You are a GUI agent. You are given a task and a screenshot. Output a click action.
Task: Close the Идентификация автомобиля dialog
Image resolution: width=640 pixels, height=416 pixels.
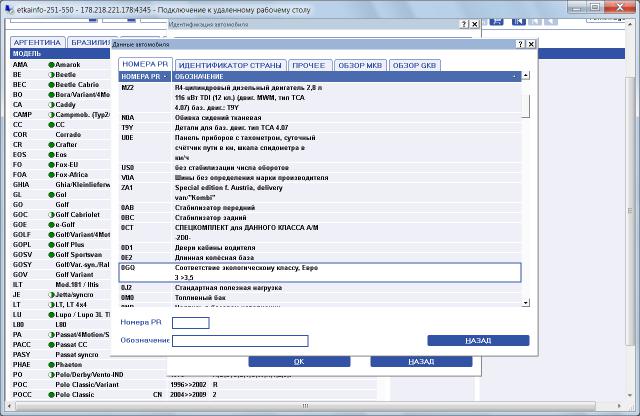[474, 24]
